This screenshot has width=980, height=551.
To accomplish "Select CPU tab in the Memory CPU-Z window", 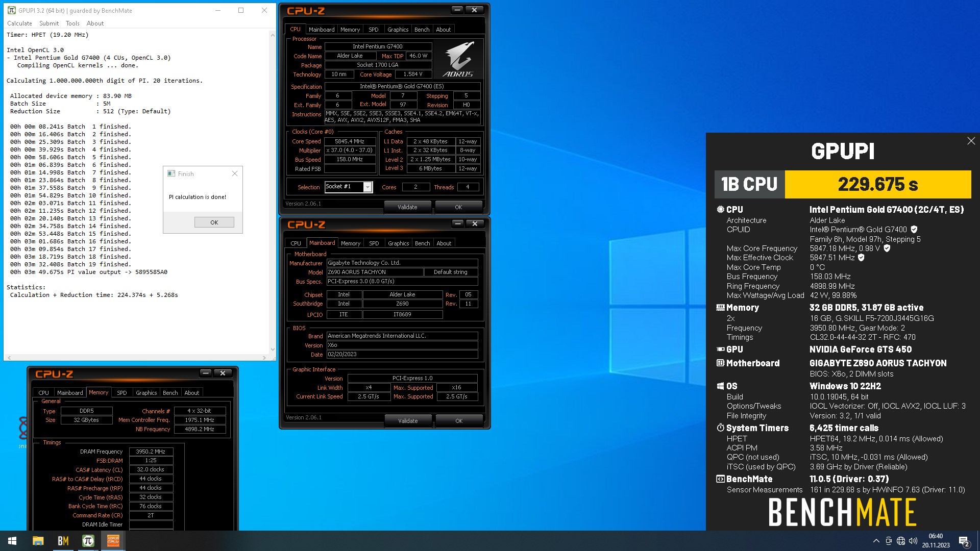I will 44,393.
